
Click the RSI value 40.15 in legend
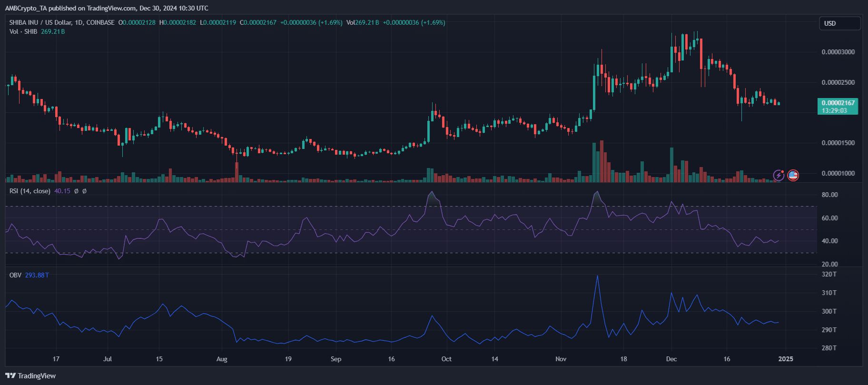point(62,191)
